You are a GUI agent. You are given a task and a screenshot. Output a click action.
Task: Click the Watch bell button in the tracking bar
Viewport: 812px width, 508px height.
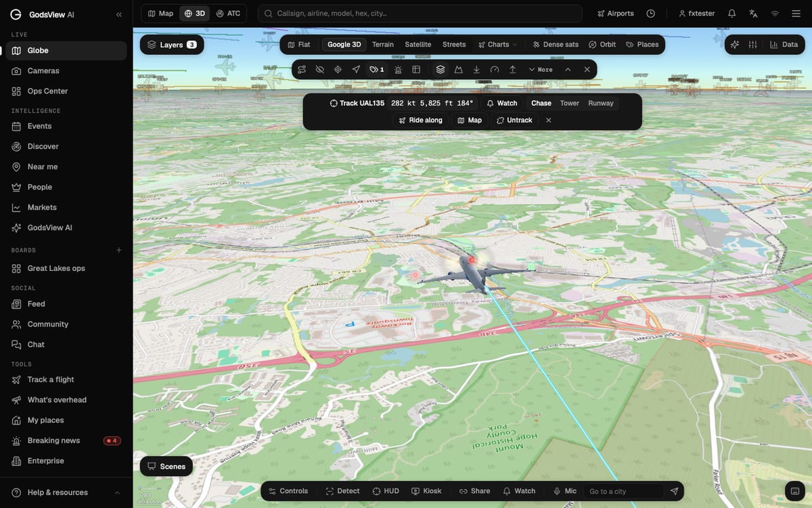502,103
